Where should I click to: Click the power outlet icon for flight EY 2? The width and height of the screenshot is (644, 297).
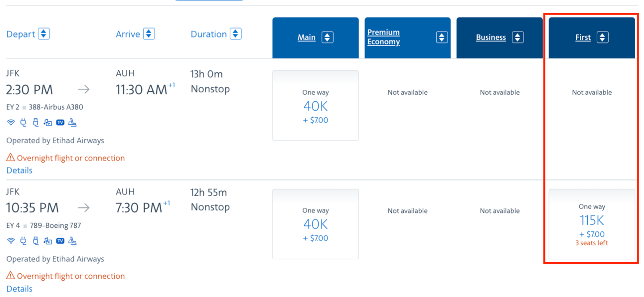click(23, 122)
